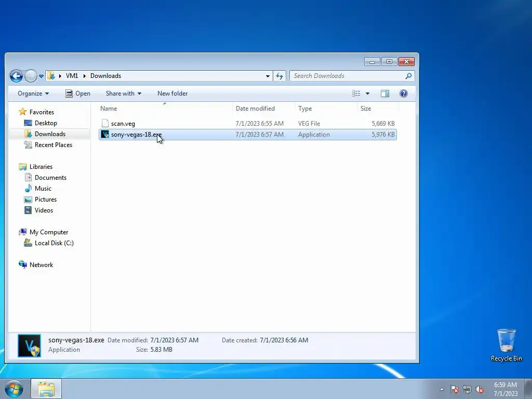This screenshot has height=399, width=532.
Task: Click the Music note icon
Action: (28, 188)
